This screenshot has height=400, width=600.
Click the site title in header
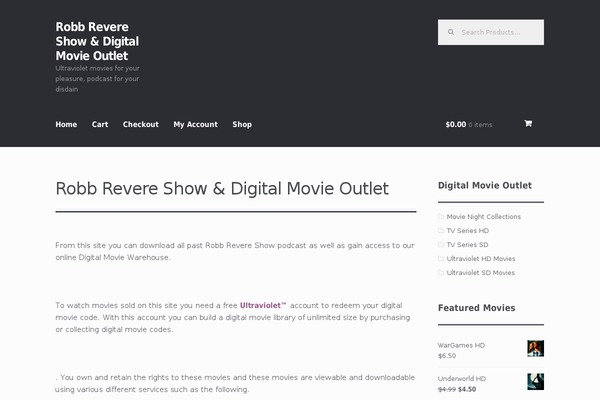[x=97, y=41]
